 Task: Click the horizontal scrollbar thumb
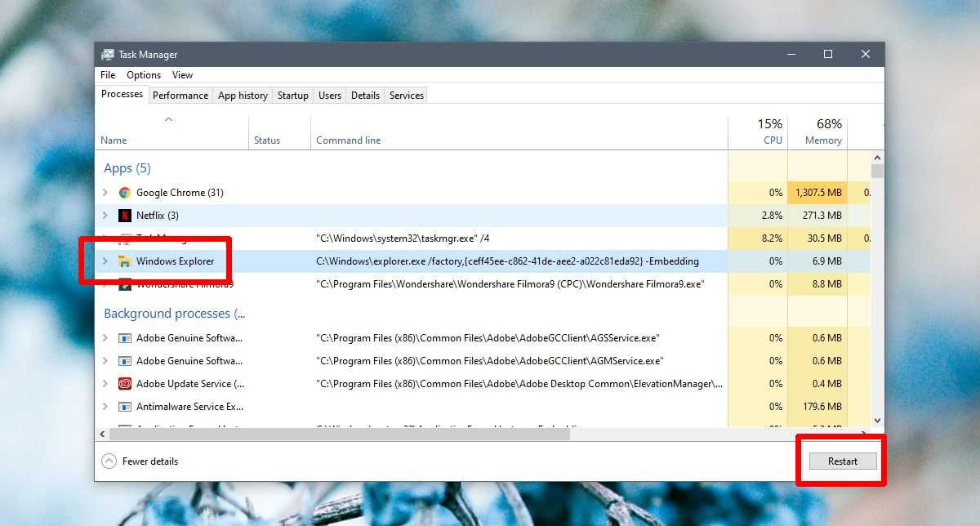coord(339,435)
